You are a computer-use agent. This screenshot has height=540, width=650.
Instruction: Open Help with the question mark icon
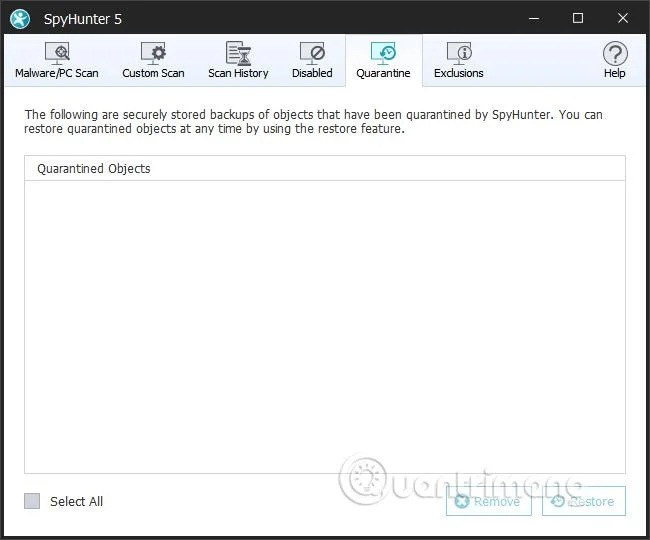(x=614, y=61)
